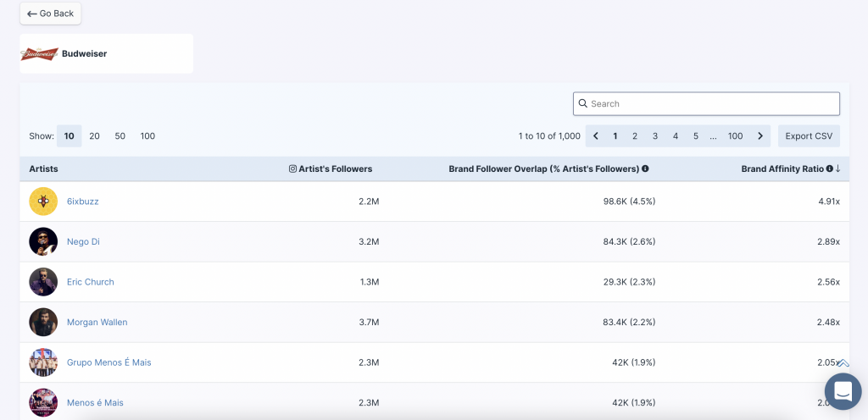Click the Grupo Menos É Mais avatar
Image resolution: width=868 pixels, height=420 pixels.
(x=43, y=362)
